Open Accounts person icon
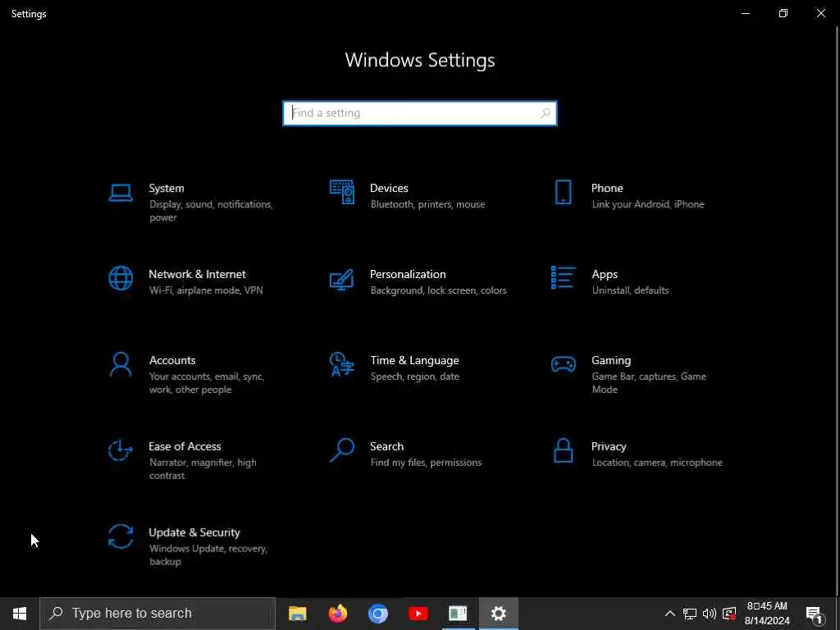This screenshot has width=840, height=630. (121, 365)
